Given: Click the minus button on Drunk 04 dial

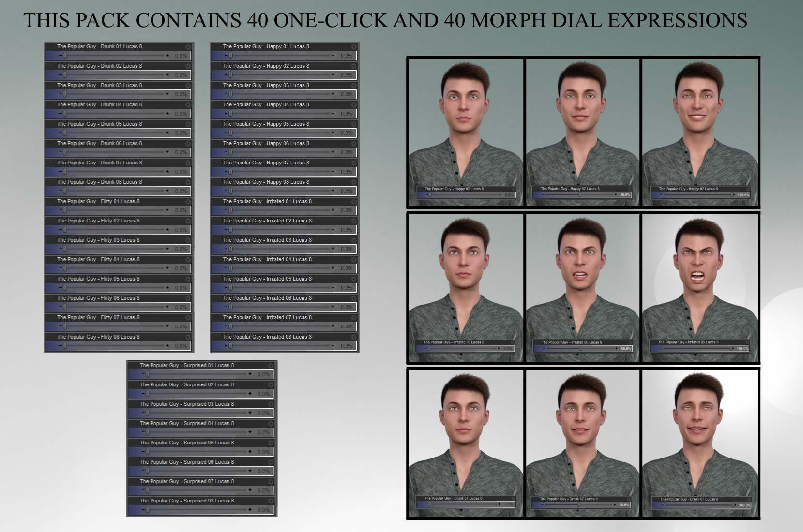Looking at the screenshot, I should [61, 114].
